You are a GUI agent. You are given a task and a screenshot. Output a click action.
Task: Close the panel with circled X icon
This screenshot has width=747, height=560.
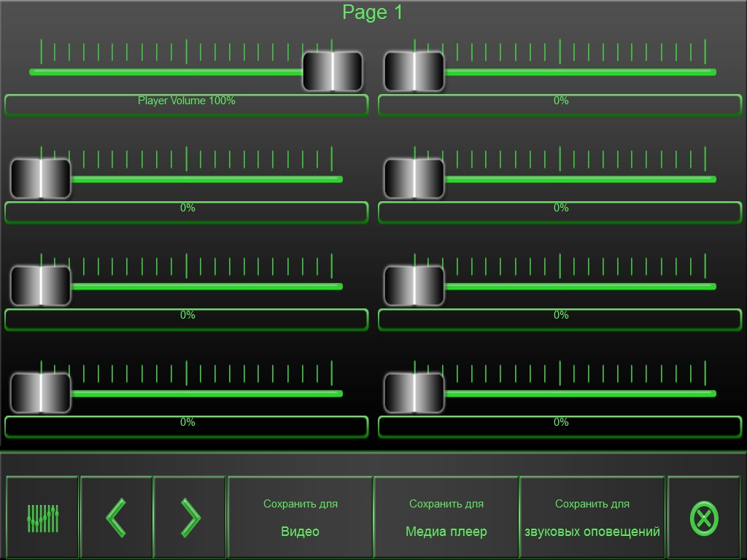(x=704, y=518)
